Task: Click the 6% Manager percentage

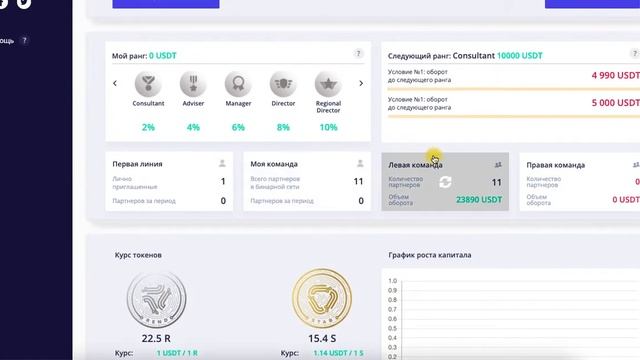Action: coord(238,127)
